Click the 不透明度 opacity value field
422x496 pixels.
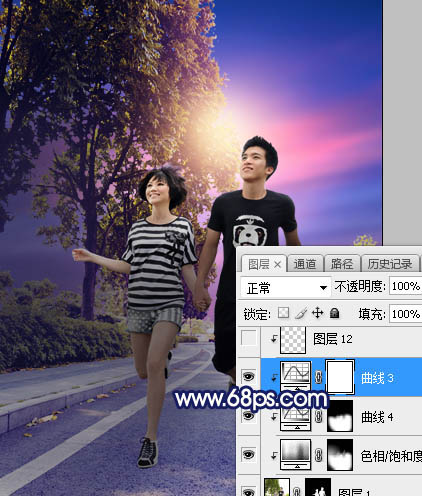tap(405, 286)
